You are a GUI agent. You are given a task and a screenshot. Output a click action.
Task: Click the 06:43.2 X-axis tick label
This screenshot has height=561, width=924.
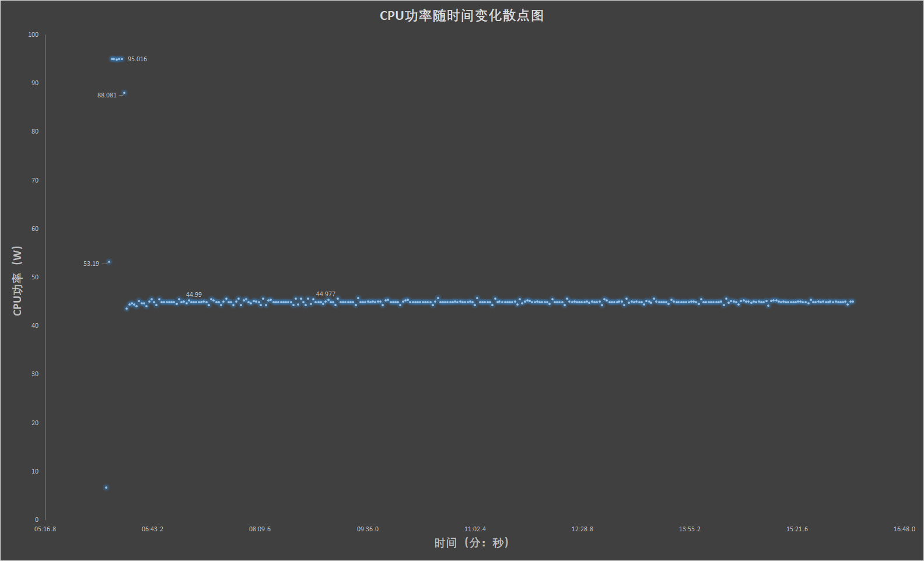coord(152,530)
